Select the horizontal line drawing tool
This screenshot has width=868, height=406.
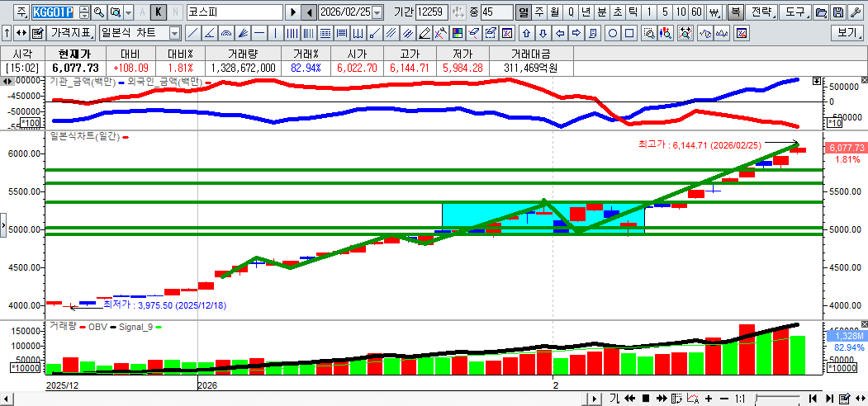[x=259, y=33]
